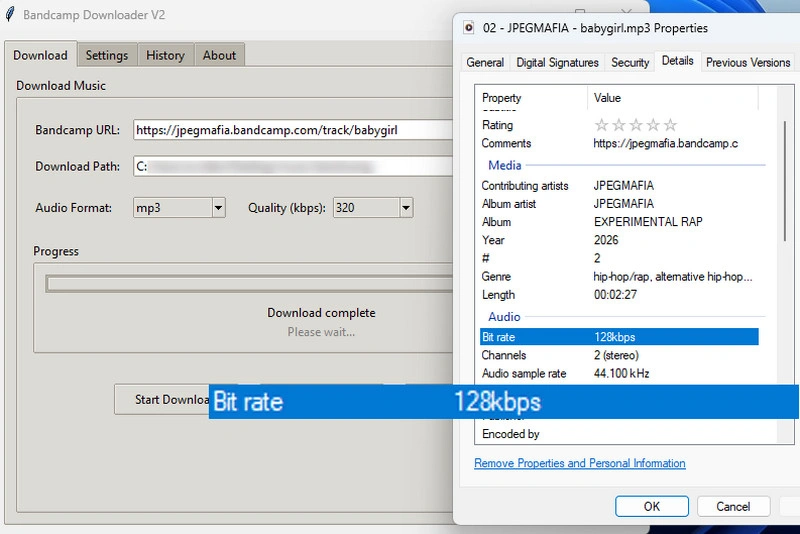Image resolution: width=800 pixels, height=534 pixels.
Task: Open the Quality (kbps) dropdown arrow
Action: (406, 208)
